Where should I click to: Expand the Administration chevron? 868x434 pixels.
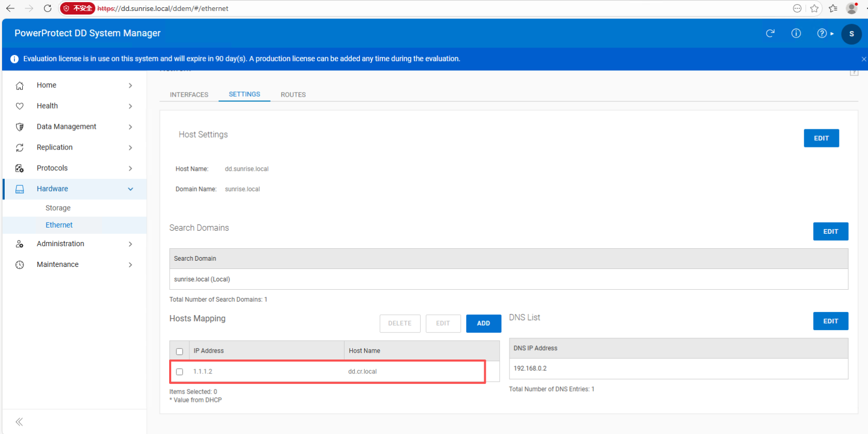click(x=130, y=244)
